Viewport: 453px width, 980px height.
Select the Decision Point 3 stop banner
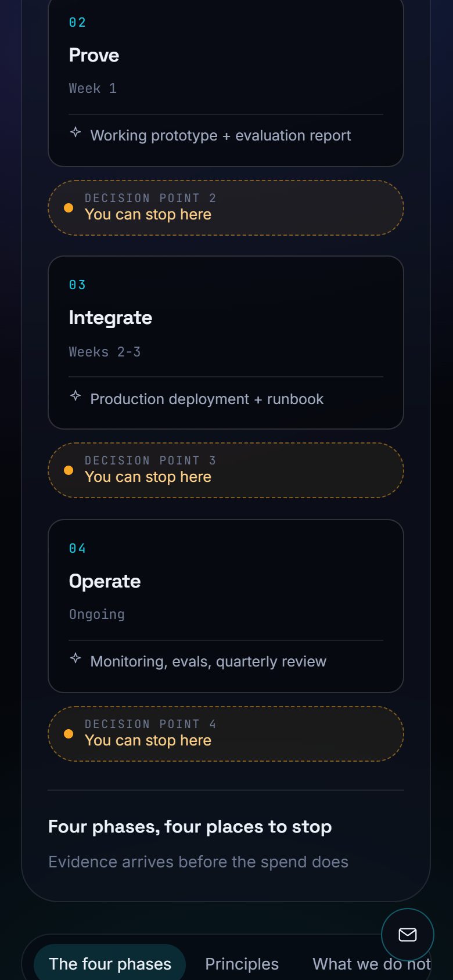226,470
